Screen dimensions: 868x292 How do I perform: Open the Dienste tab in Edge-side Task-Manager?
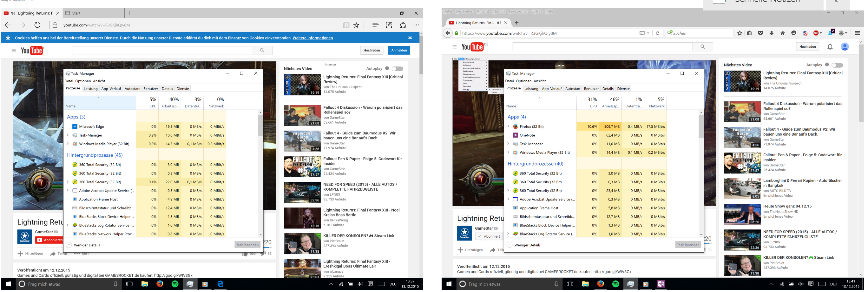click(x=183, y=89)
